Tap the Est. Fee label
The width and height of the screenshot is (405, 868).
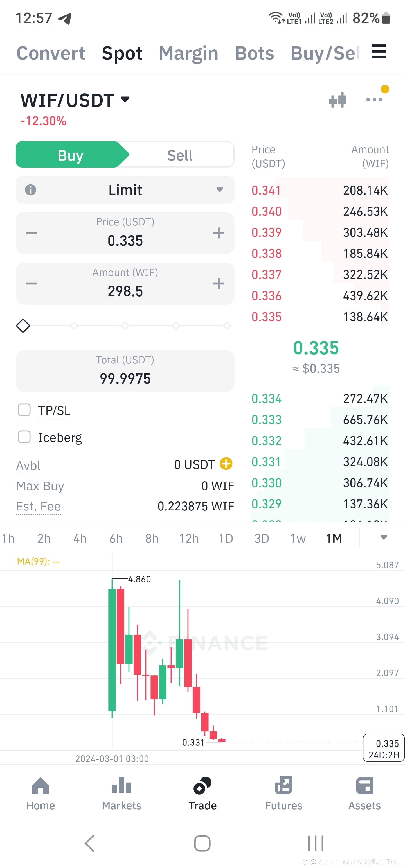[x=38, y=506]
